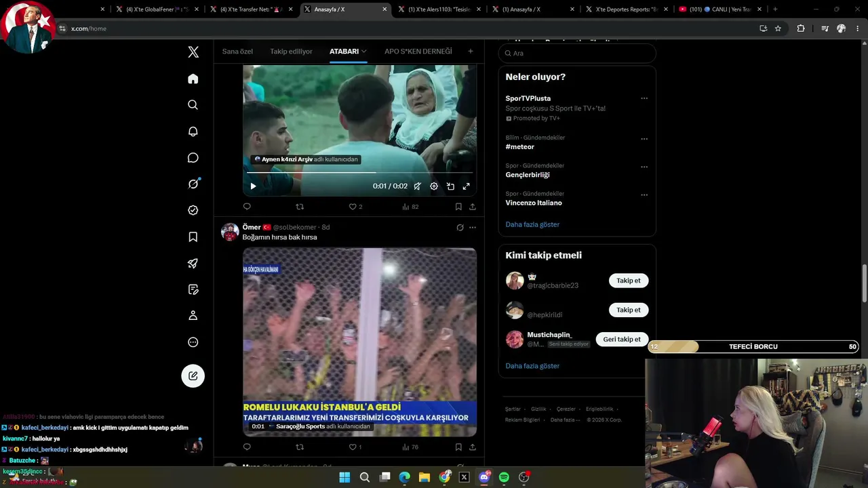Image resolution: width=868 pixels, height=488 pixels.
Task: Open Ömer's profile avatar
Action: coord(230,232)
